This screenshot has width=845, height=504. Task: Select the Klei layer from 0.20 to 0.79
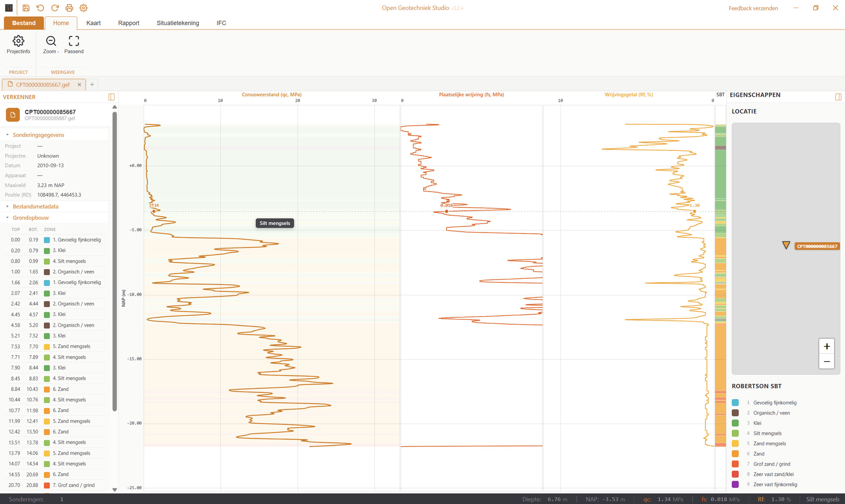tap(55, 251)
